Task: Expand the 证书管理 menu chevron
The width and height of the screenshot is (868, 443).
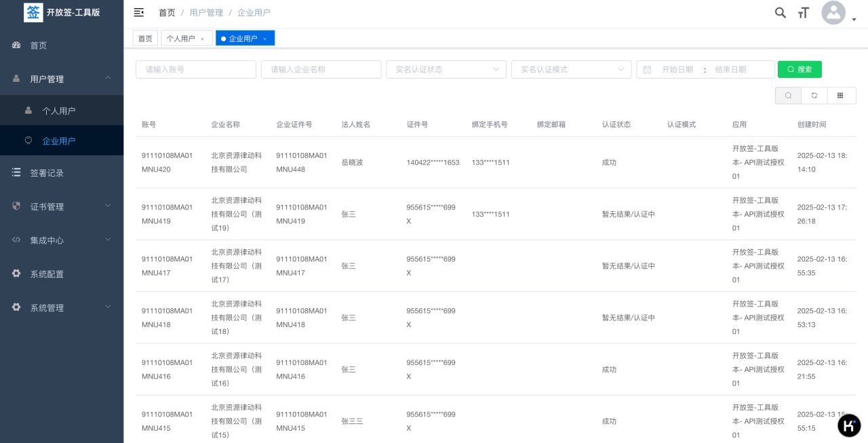Action: [108, 206]
